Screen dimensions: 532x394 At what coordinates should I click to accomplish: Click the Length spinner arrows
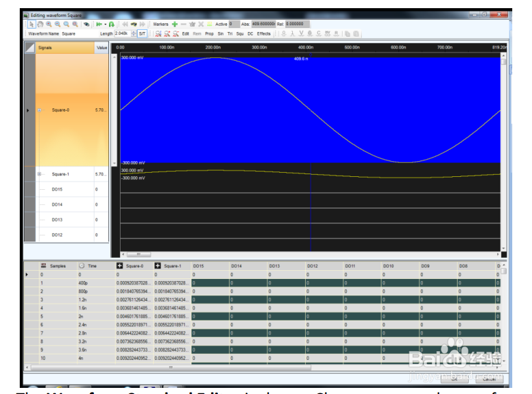[x=134, y=33]
